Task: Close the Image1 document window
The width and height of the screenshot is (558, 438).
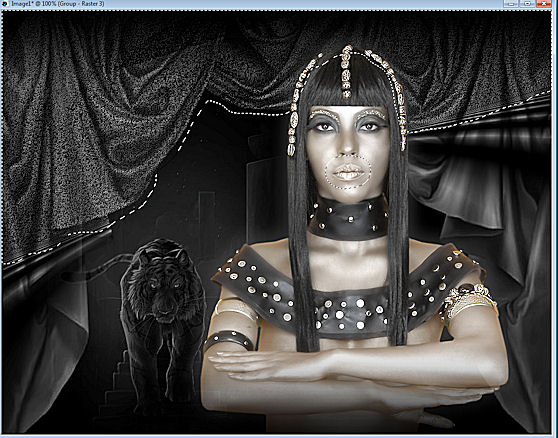Action: click(x=544, y=4)
